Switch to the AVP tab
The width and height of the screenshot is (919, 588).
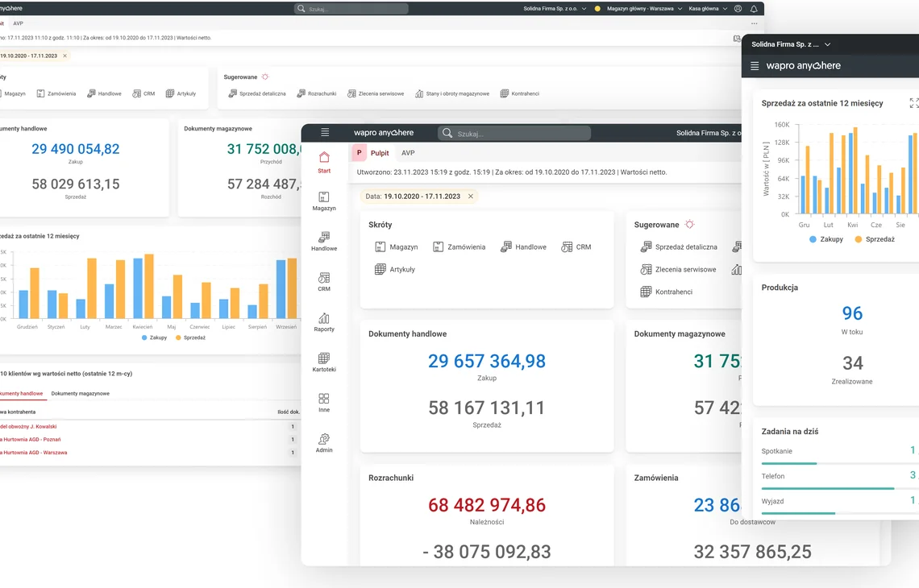tap(408, 153)
